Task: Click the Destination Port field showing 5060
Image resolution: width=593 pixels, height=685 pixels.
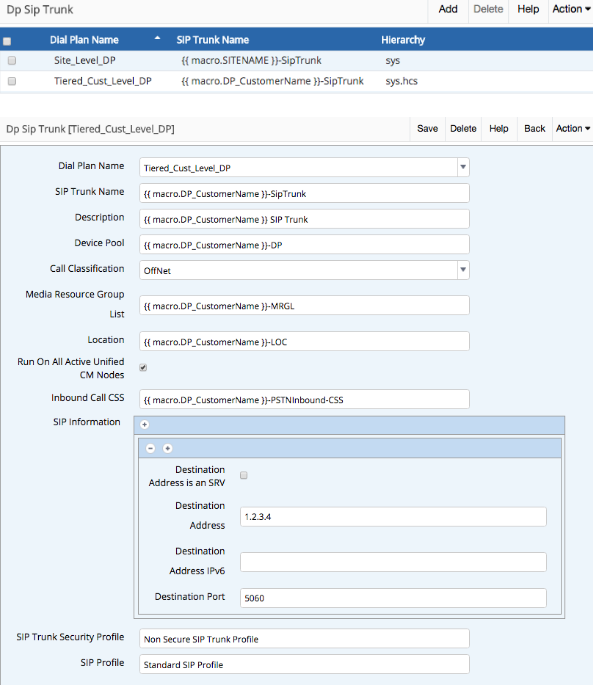Action: [x=393, y=598]
